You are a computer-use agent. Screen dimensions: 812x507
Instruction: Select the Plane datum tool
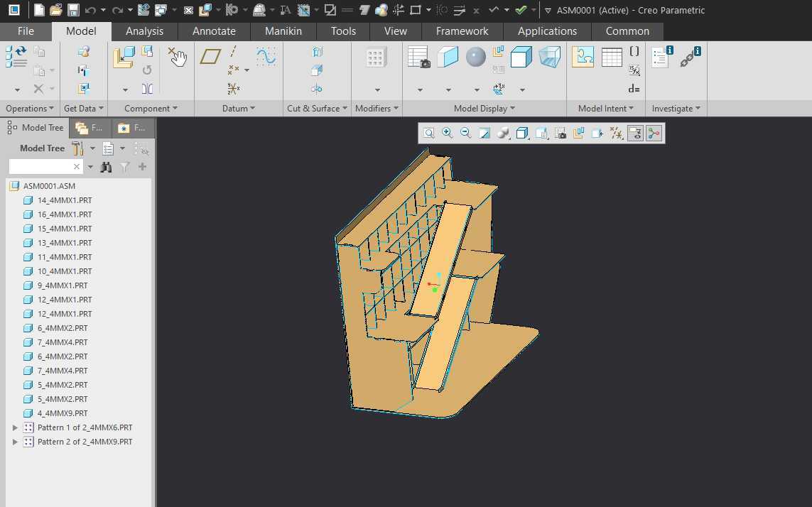(x=210, y=56)
